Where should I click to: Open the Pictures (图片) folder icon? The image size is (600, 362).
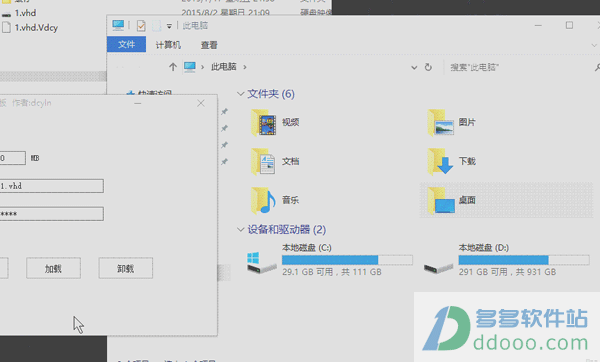(x=441, y=122)
